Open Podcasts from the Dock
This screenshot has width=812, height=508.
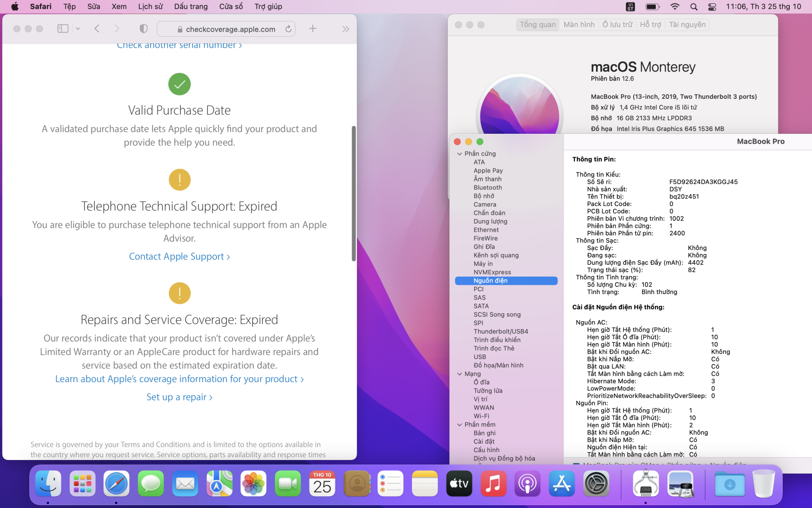(527, 483)
